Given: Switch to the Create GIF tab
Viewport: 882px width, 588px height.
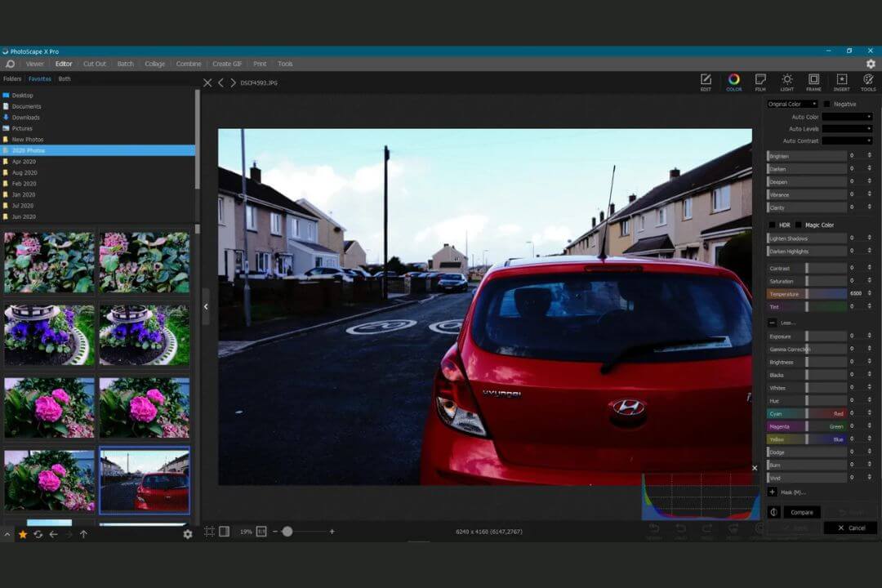Looking at the screenshot, I should (227, 64).
